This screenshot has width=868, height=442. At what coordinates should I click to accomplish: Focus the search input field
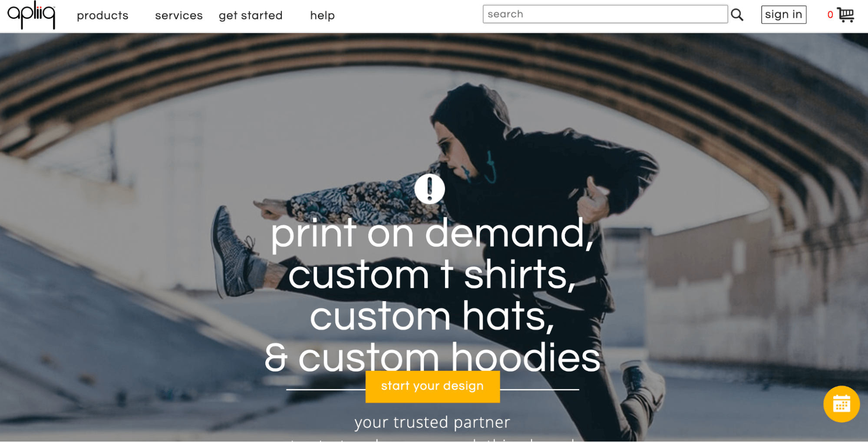(605, 14)
